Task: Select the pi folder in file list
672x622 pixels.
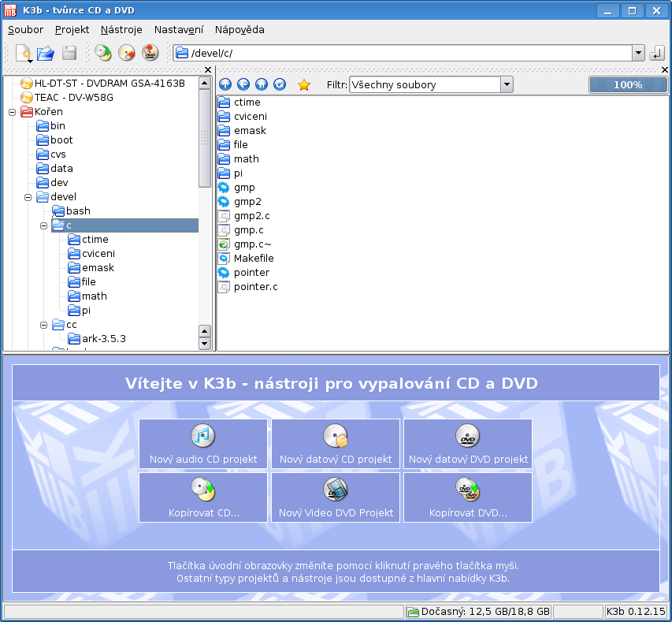Action: [x=230, y=173]
